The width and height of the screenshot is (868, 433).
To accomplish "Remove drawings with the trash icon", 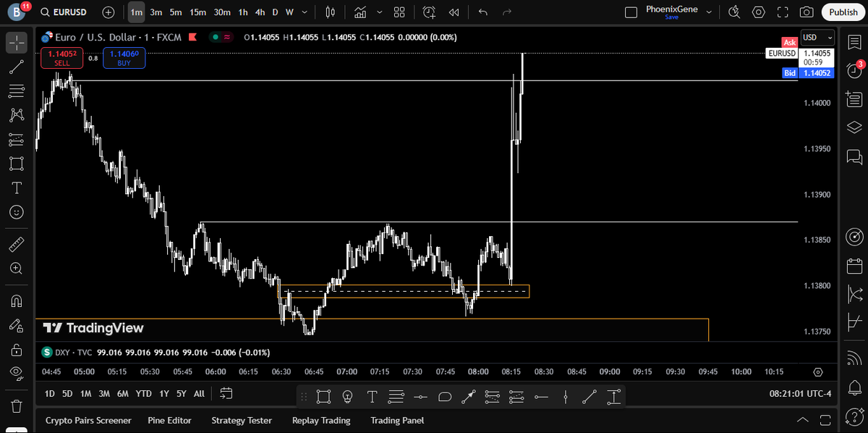I will 17,405.
